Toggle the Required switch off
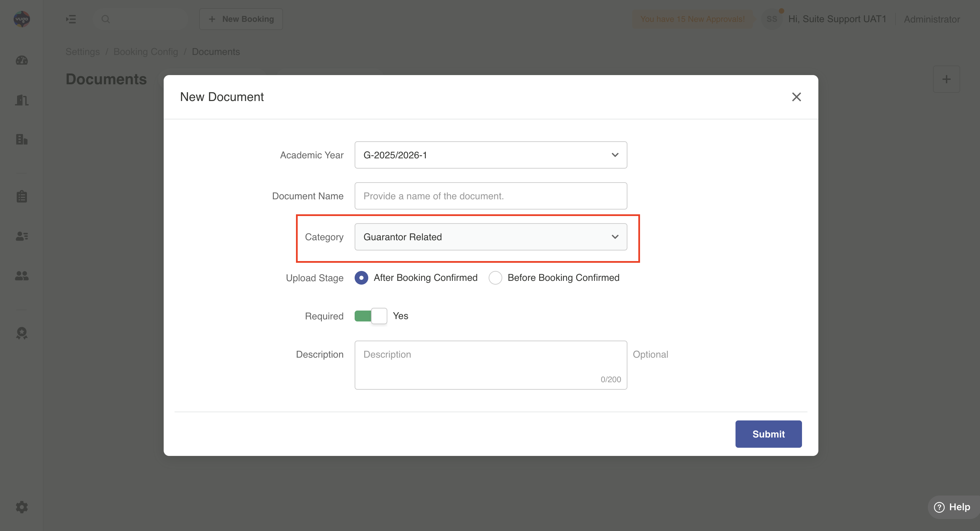The height and width of the screenshot is (531, 980). coord(371,316)
